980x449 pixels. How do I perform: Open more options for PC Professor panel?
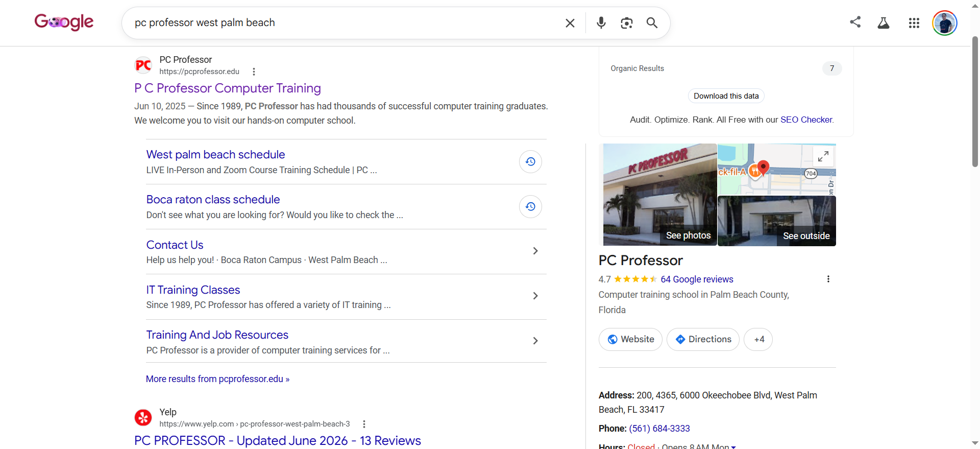pyautogui.click(x=828, y=279)
